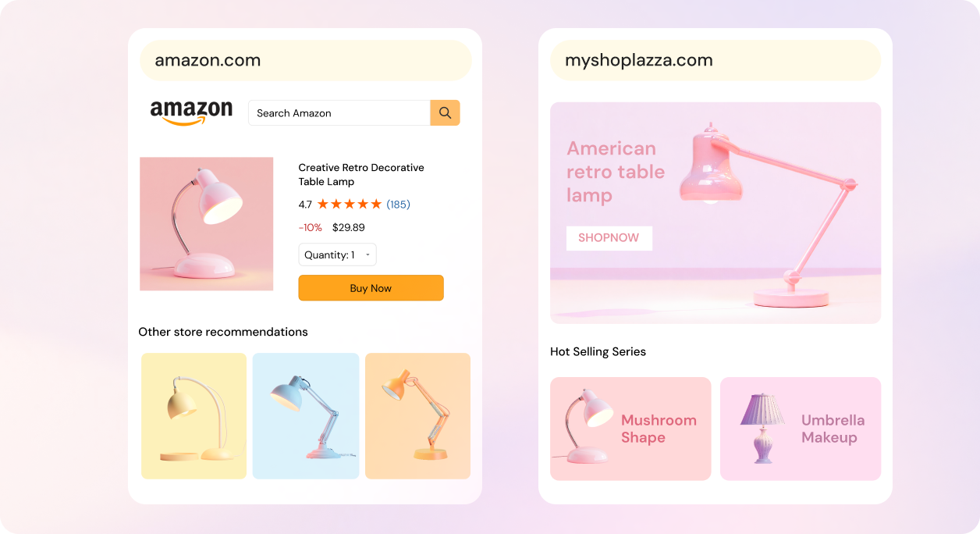Open the Creative Retro Decorative Table Lamp title

coord(361,175)
